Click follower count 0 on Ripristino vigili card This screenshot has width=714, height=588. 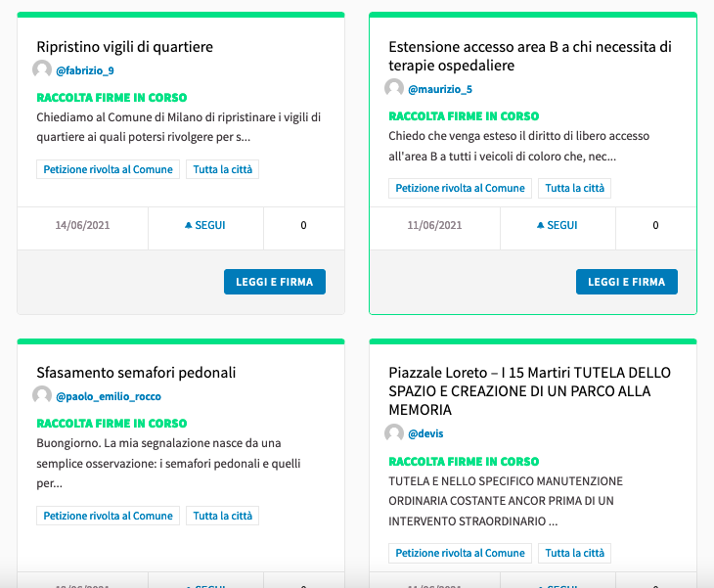304,225
